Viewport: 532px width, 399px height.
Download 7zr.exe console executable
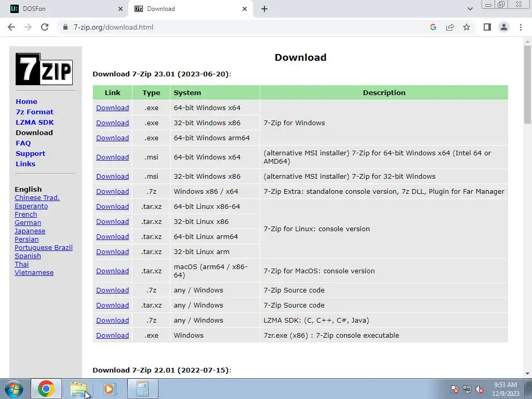[112, 336]
